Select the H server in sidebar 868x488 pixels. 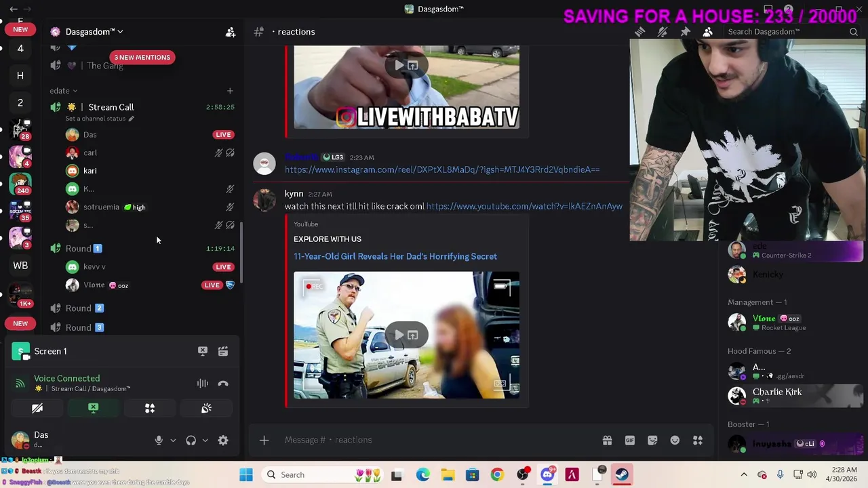pyautogui.click(x=20, y=76)
